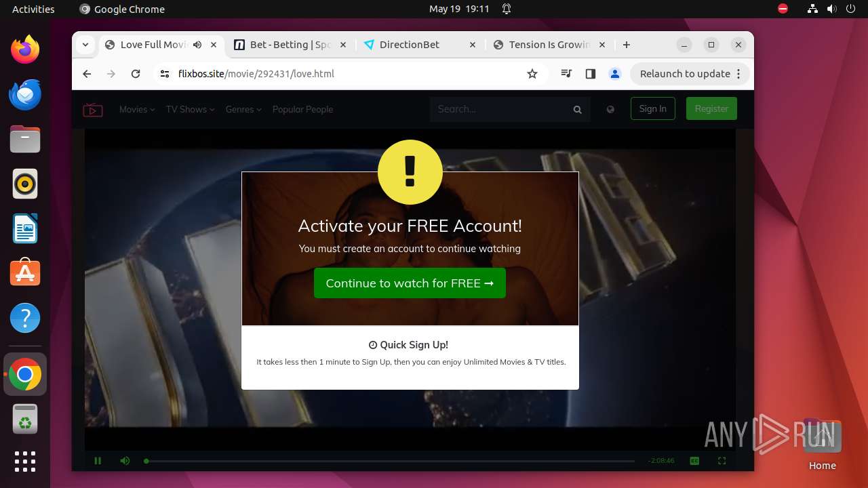The height and width of the screenshot is (488, 868).
Task: Open a new Chrome tab
Action: (x=627, y=45)
